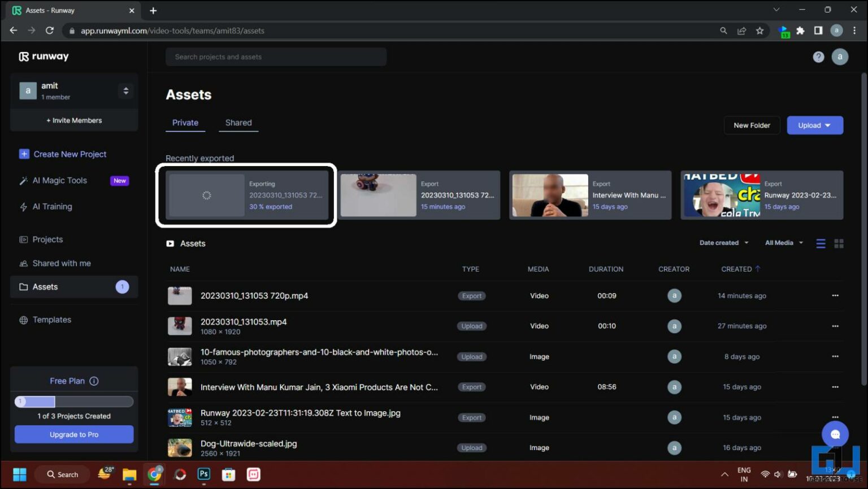This screenshot has width=868, height=489.
Task: Click the help question mark icon
Action: pyautogui.click(x=818, y=57)
